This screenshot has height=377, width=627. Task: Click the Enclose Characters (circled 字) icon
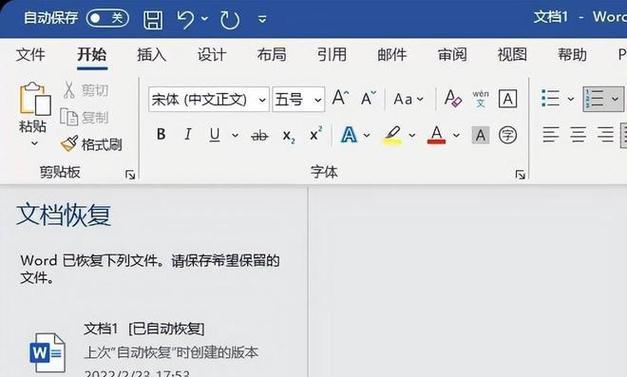[x=508, y=135]
